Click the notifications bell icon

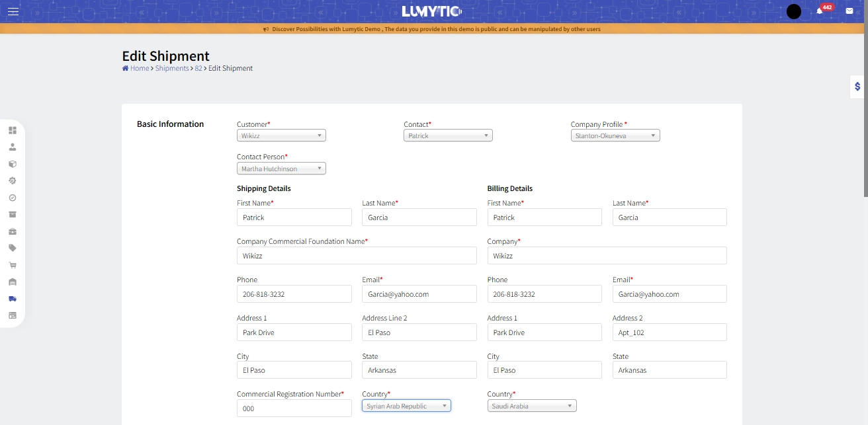tap(819, 11)
